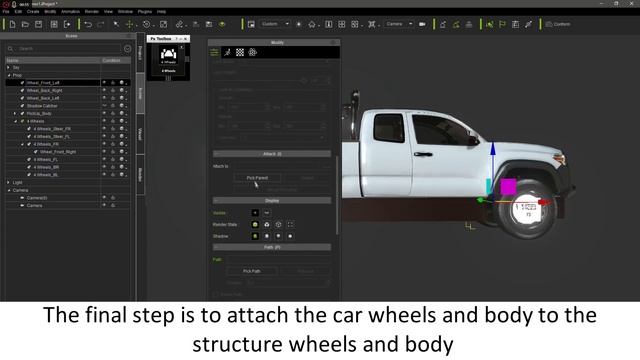The height and width of the screenshot is (360, 640).
Task: Select the Visual vertical side tab
Action: point(140,134)
